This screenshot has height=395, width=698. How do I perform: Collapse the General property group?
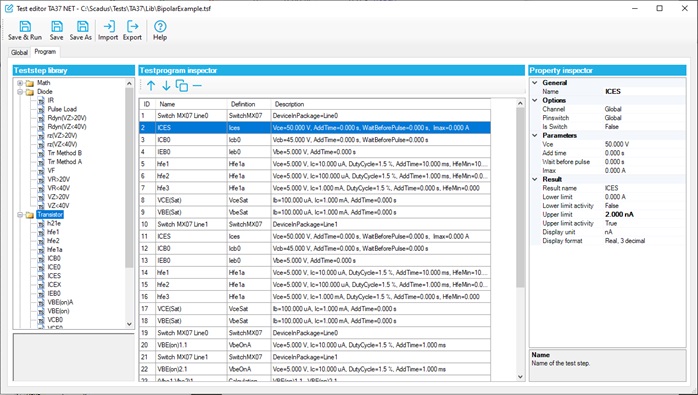[535, 82]
